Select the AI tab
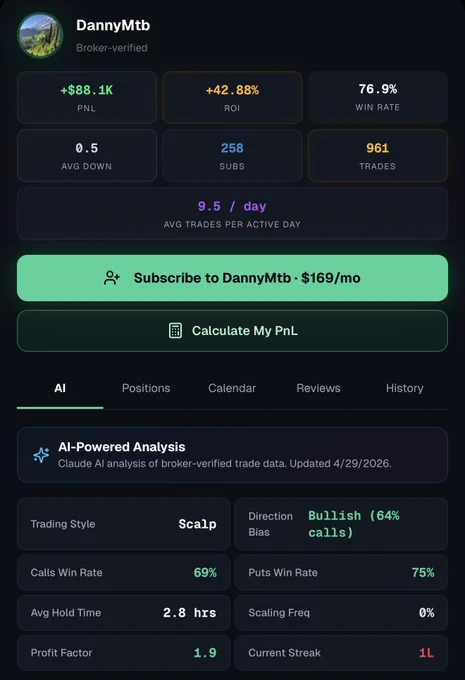 pos(60,388)
